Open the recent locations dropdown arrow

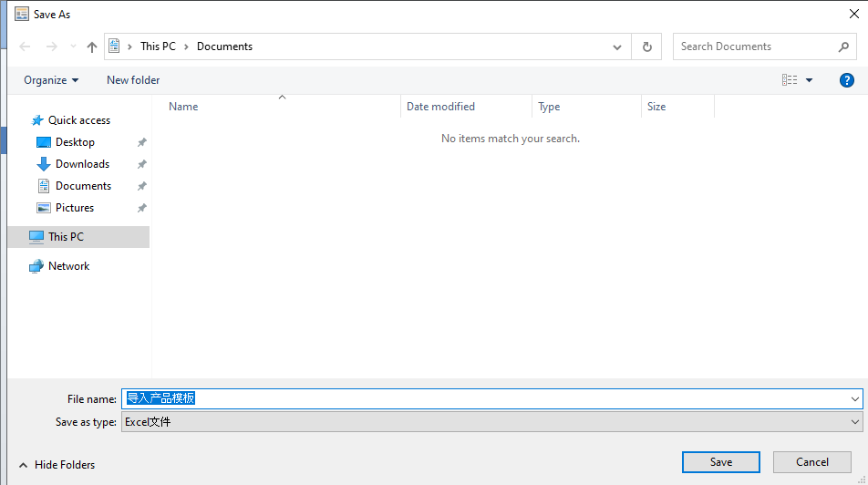pos(73,46)
